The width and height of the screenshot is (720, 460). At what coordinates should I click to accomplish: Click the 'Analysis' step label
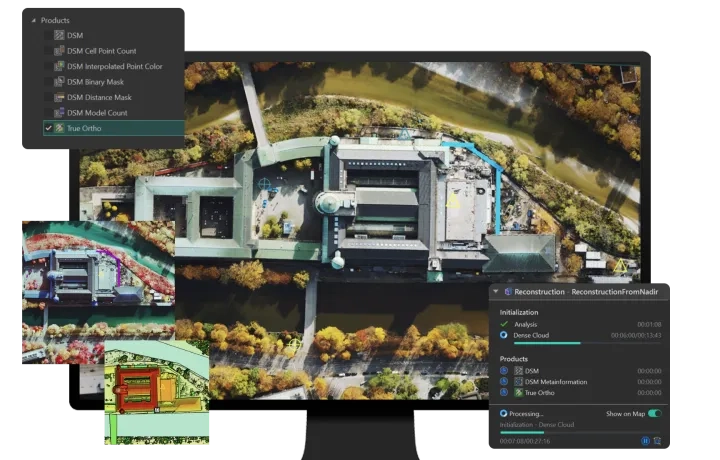(x=526, y=325)
